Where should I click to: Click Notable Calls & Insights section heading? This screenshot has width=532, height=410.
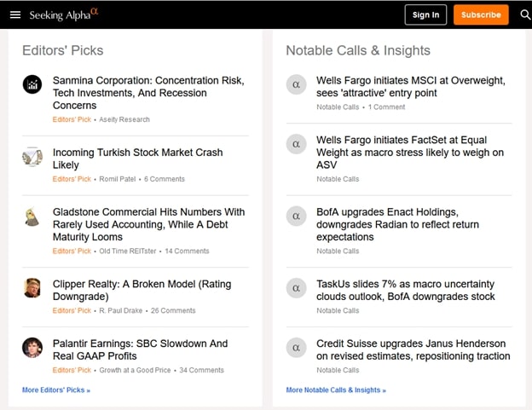(x=358, y=50)
